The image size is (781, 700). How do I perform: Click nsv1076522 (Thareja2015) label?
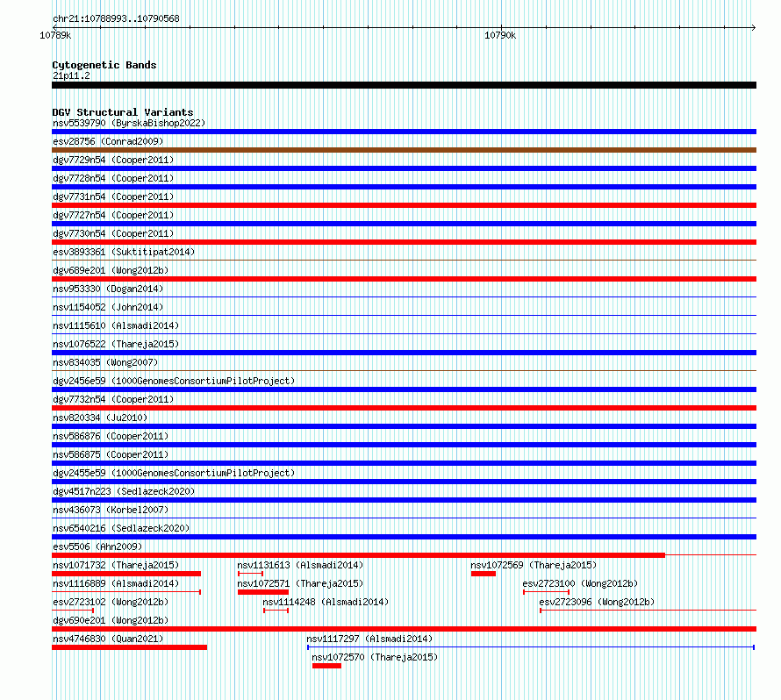pos(116,344)
